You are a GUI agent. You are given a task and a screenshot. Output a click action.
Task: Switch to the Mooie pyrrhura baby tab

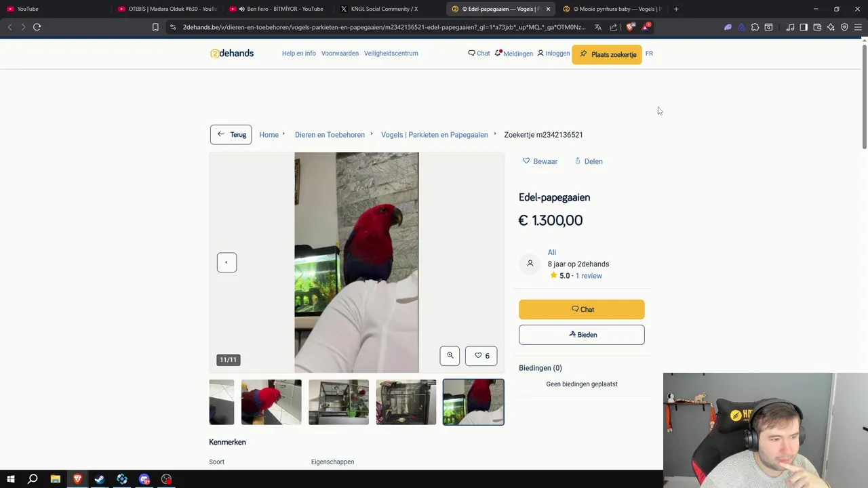coord(610,9)
